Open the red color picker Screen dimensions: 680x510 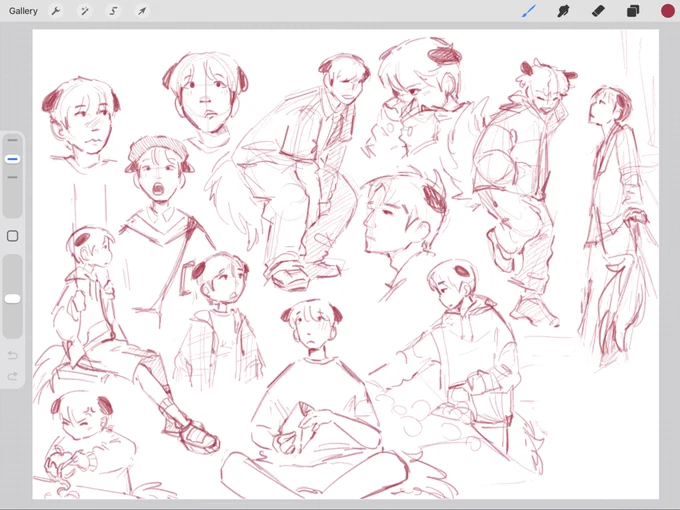(x=667, y=11)
